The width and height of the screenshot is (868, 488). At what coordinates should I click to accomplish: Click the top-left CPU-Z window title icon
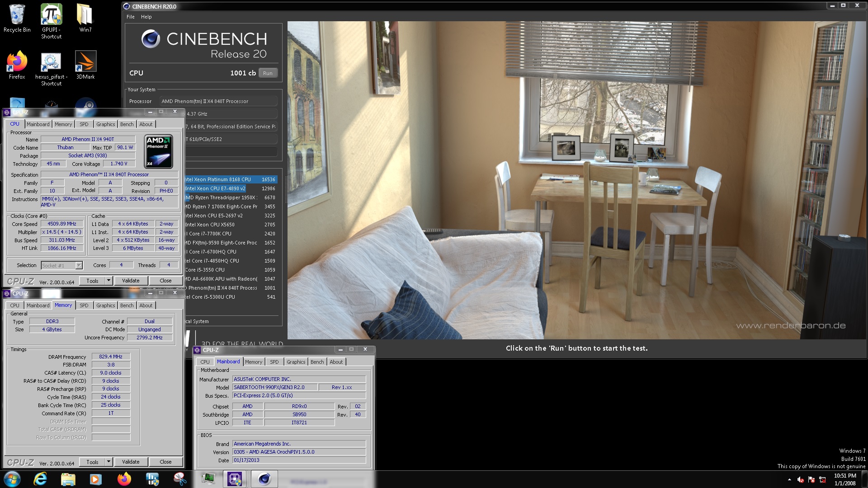[7, 112]
